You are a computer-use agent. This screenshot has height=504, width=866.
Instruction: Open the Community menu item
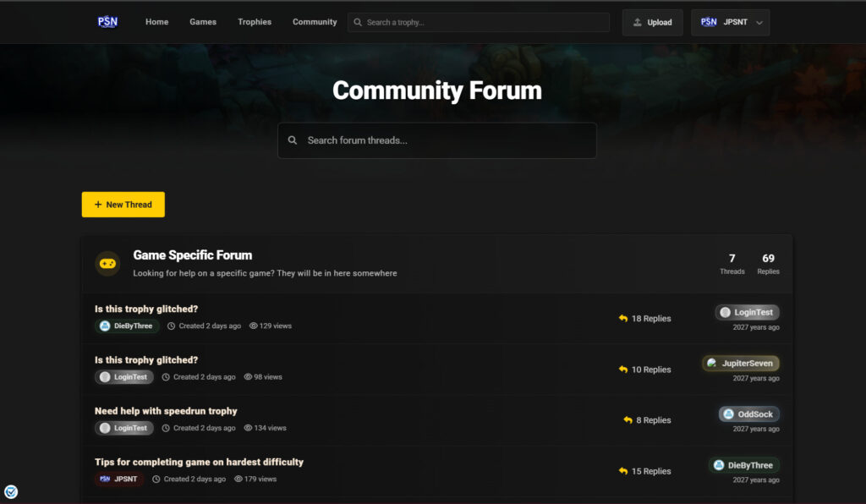(315, 22)
